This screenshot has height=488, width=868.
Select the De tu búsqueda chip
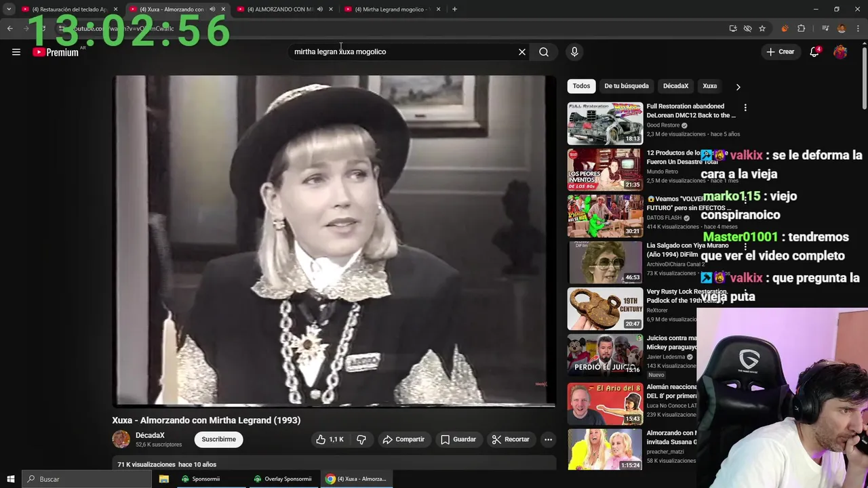(x=626, y=86)
